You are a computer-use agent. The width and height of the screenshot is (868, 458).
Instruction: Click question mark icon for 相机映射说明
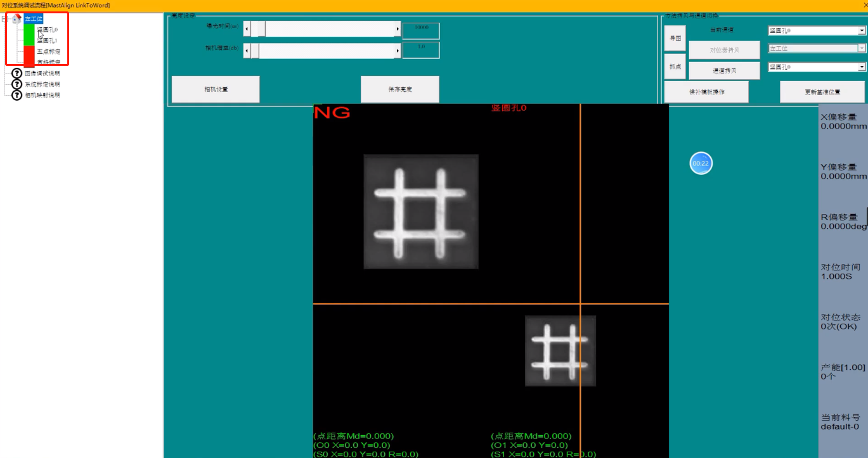pyautogui.click(x=17, y=95)
